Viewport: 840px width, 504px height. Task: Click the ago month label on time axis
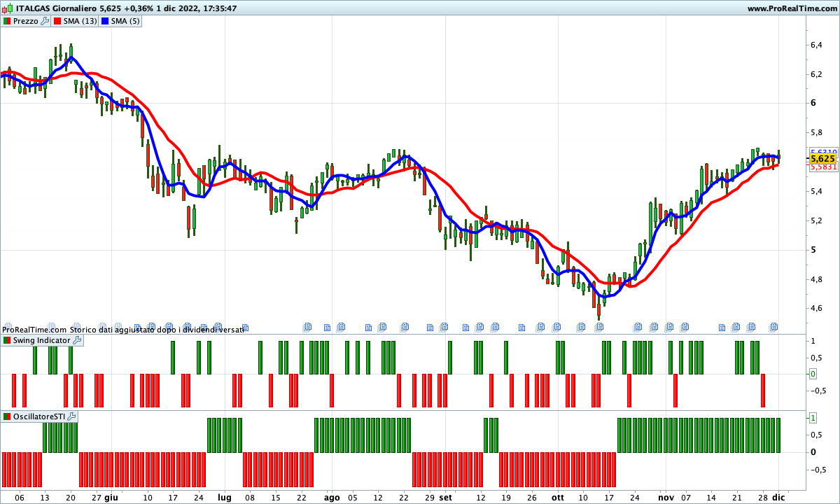point(332,498)
